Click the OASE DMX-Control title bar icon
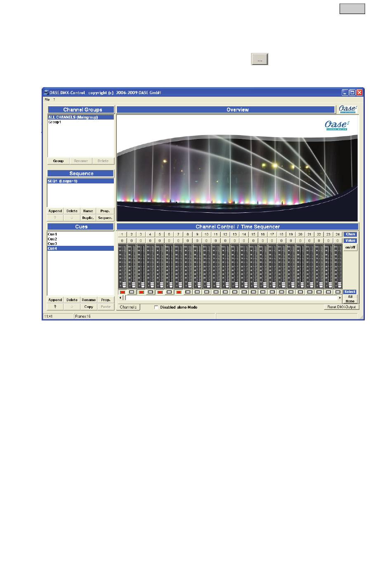 (x=47, y=93)
